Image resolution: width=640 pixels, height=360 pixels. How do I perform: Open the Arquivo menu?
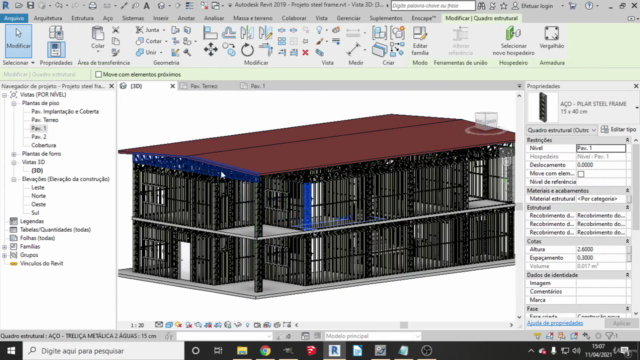tap(14, 18)
